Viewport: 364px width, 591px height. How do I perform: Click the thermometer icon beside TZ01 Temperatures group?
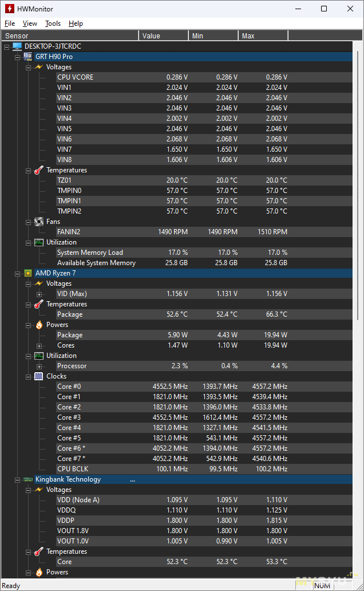pos(39,170)
